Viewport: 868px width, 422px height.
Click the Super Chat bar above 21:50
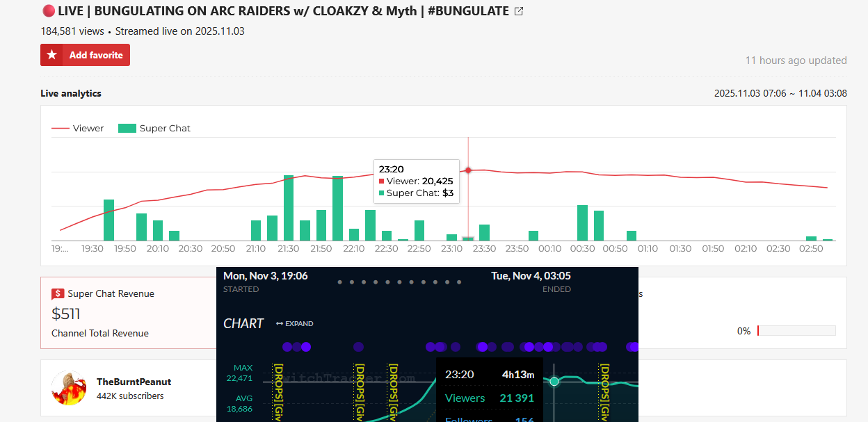pos(321,225)
